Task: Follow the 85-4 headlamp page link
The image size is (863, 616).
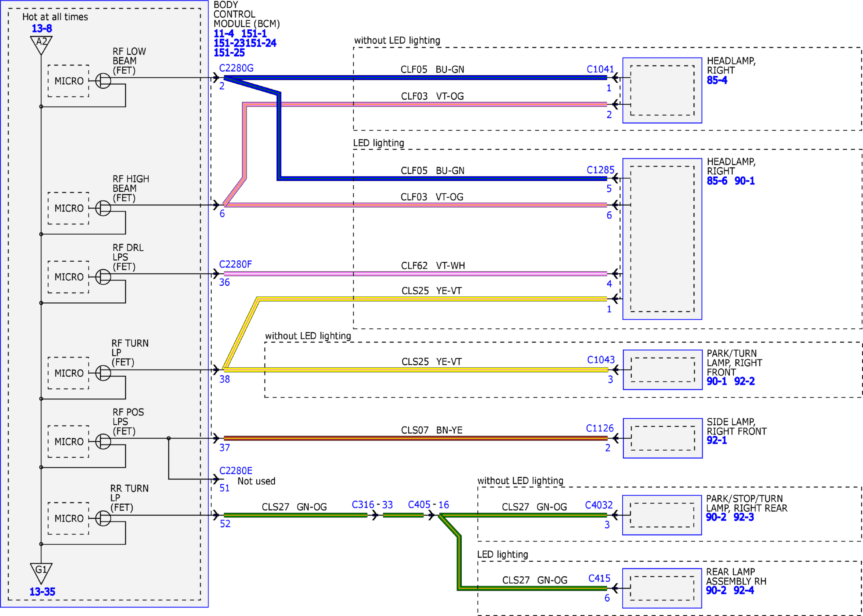Action: [717, 80]
